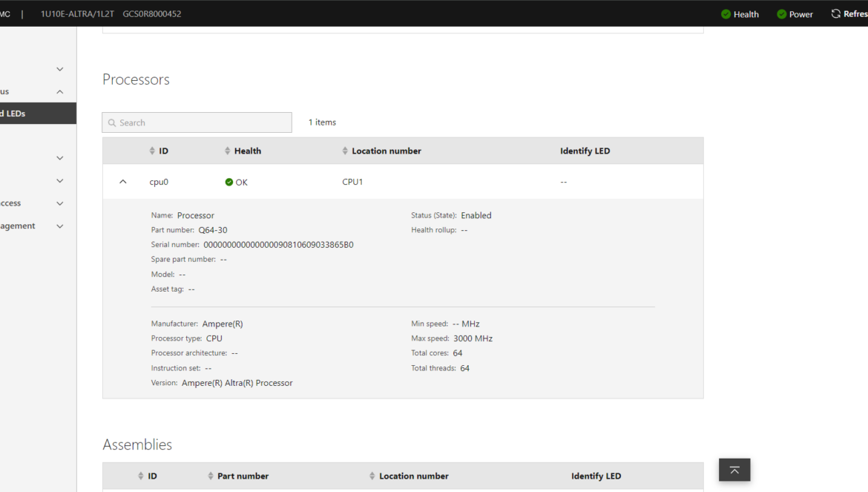The height and width of the screenshot is (492, 868).
Task: Expand the sidebar section ending in 'agement'
Action: pos(60,226)
